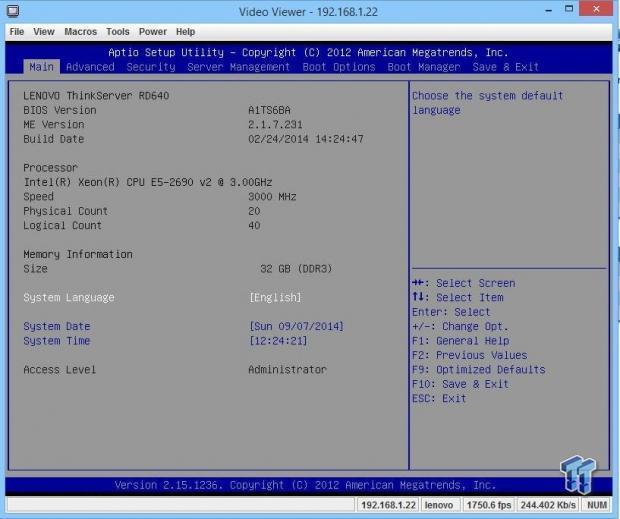Click the Access Level value Administrator
620x519 pixels.
287,370
